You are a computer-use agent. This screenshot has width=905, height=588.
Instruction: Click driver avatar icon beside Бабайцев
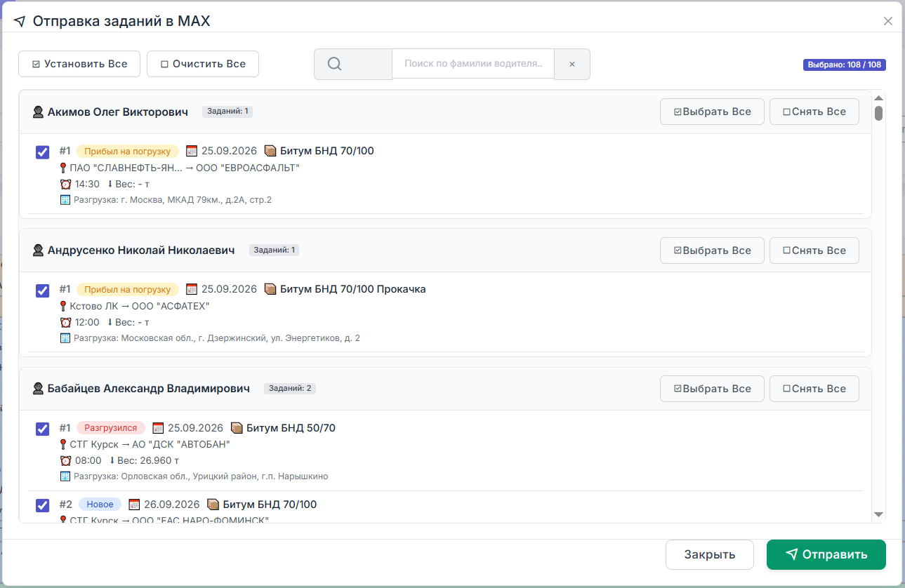(39, 389)
